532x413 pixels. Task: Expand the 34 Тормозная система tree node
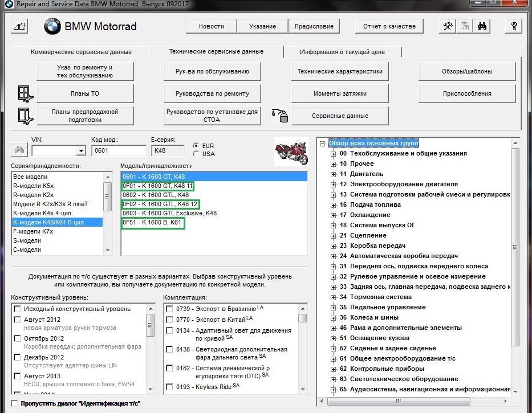pos(334,297)
